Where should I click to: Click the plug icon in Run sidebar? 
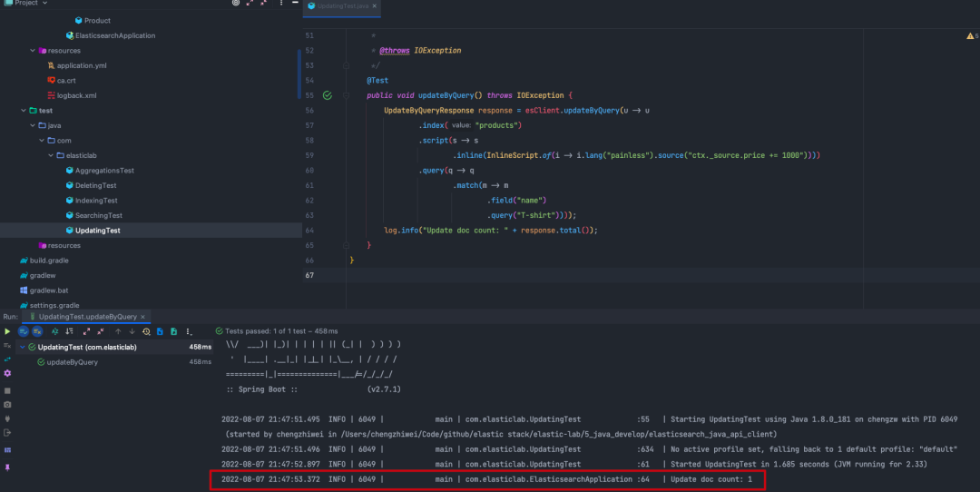pos(7,418)
